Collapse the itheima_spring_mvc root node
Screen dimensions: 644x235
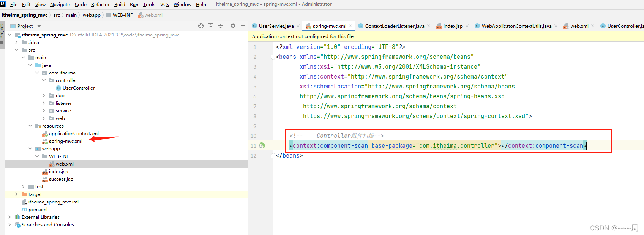[10, 35]
